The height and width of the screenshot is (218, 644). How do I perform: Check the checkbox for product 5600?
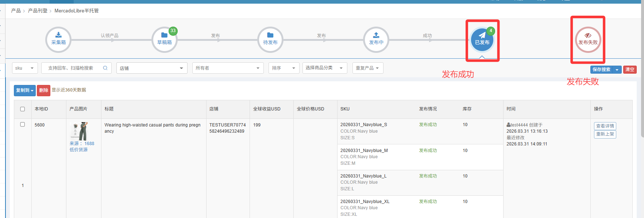coord(23,125)
